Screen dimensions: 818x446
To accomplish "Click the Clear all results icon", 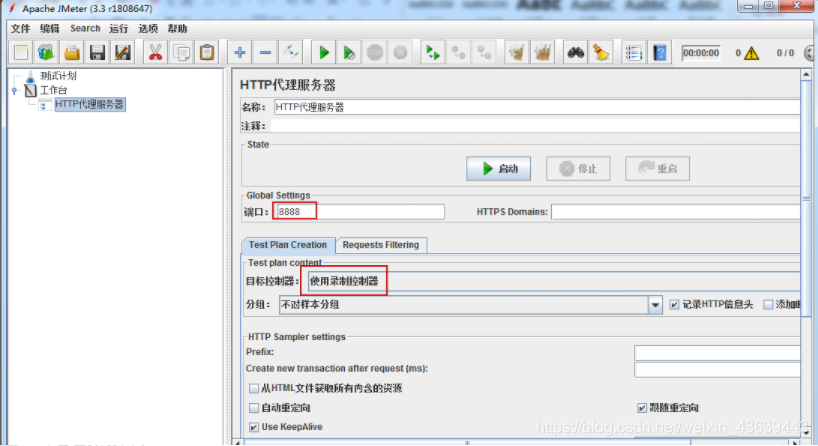I will coord(543,53).
